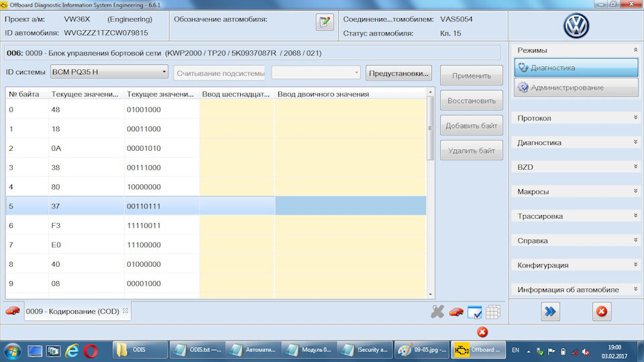Expand the Справка section

(x=635, y=241)
